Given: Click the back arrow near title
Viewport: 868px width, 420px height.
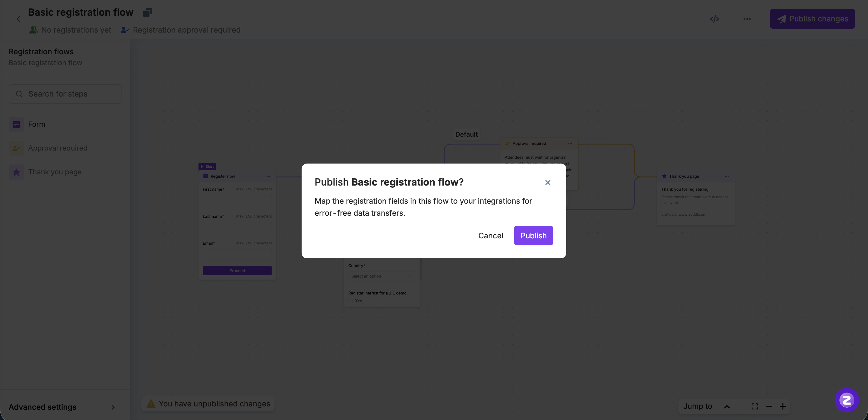Looking at the screenshot, I should (x=18, y=19).
